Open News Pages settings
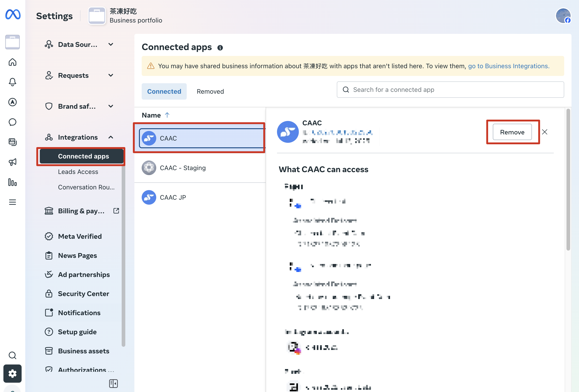This screenshot has height=392, width=579. 78,256
